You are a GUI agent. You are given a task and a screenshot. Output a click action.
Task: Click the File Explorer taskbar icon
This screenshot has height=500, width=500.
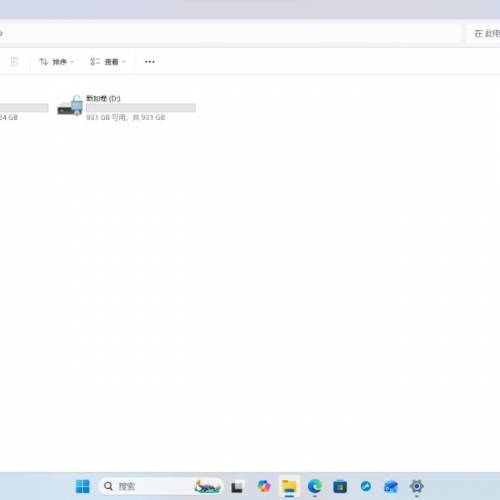289,486
